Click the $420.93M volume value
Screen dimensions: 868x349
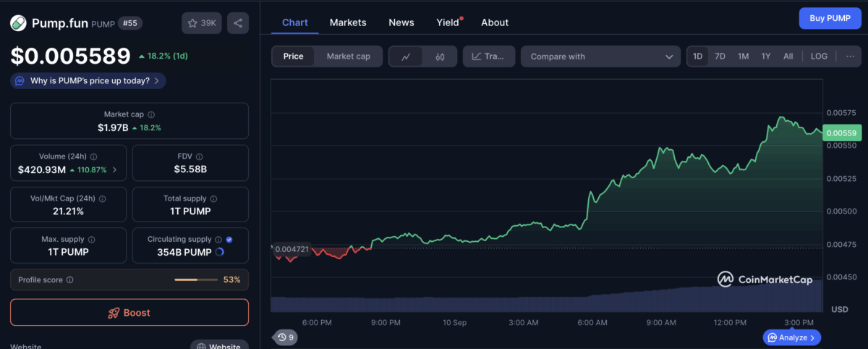42,170
